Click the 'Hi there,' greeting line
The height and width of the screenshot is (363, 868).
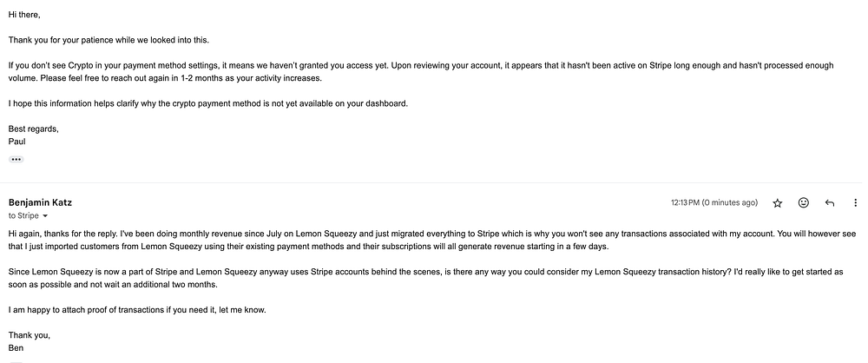point(25,16)
